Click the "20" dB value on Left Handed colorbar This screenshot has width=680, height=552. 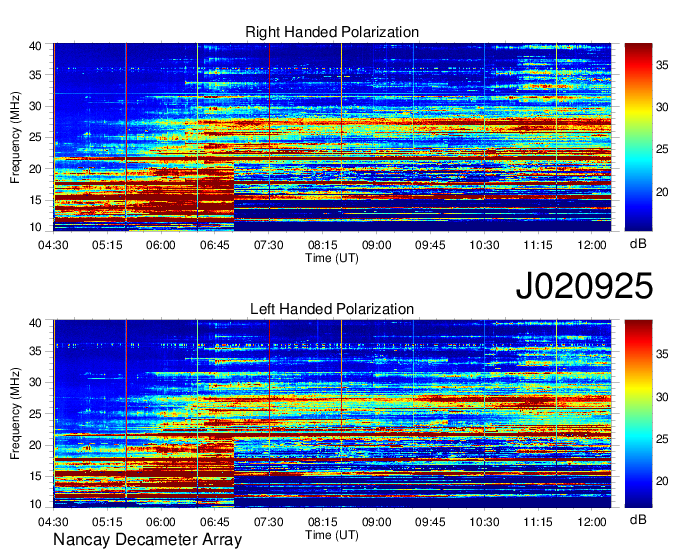(x=662, y=481)
